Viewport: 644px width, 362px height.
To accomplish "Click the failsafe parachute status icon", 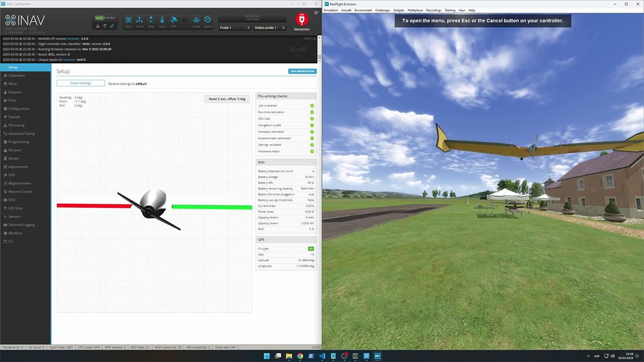I will pos(105,25).
